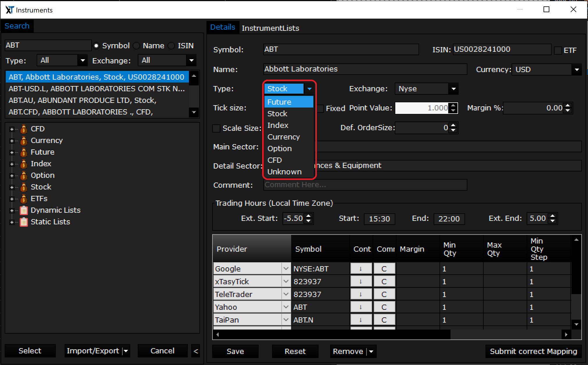Image resolution: width=588 pixels, height=365 pixels.
Task: Click the ETFs money bag icon
Action: pos(24,199)
